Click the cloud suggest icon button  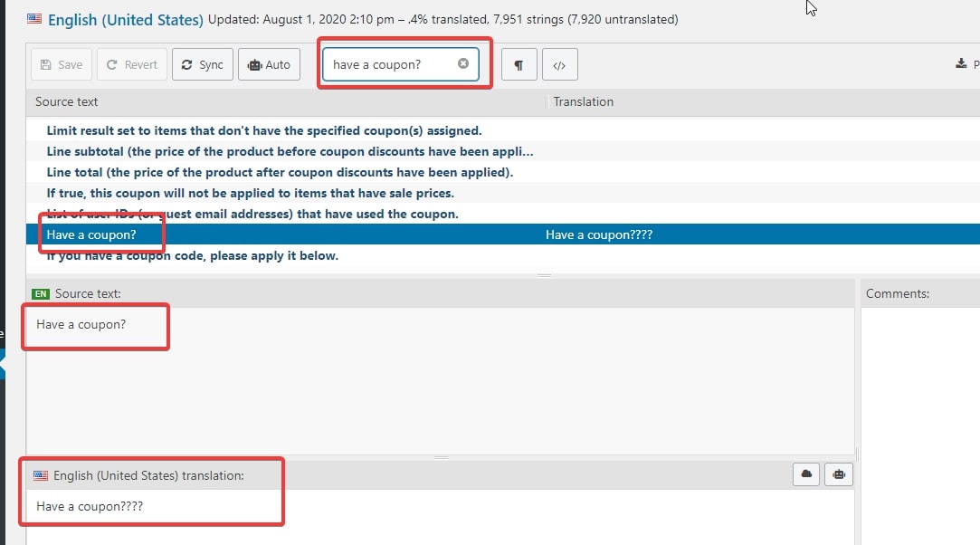(x=806, y=474)
